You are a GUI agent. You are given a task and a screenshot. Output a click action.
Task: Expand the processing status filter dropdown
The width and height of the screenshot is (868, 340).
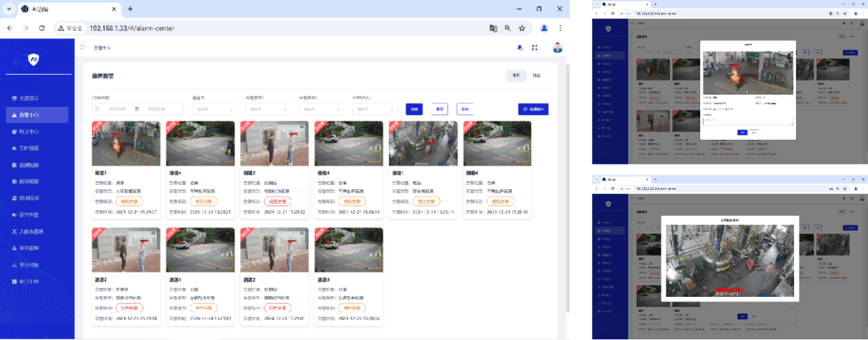(x=374, y=109)
